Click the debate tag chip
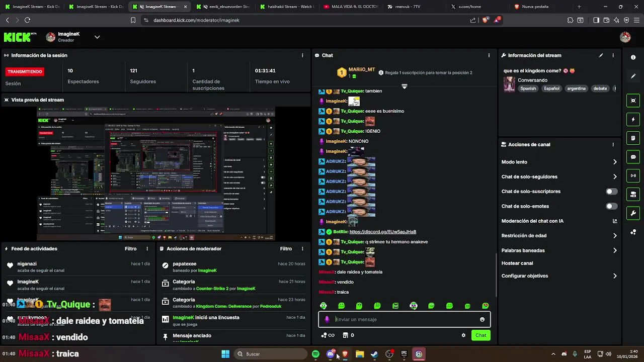The width and height of the screenshot is (644, 362). (x=600, y=88)
